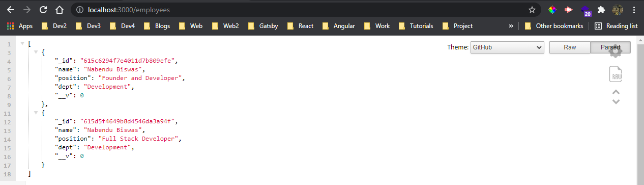Open the React bookmark folder

300,25
